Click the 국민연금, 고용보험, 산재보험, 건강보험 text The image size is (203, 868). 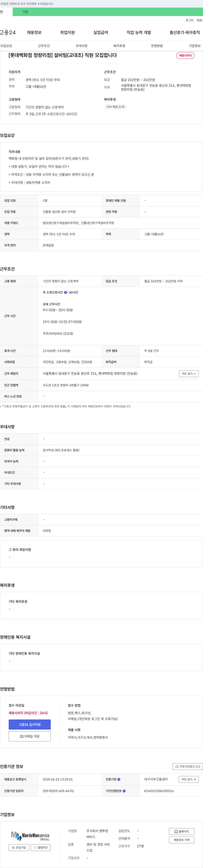click(67, 362)
